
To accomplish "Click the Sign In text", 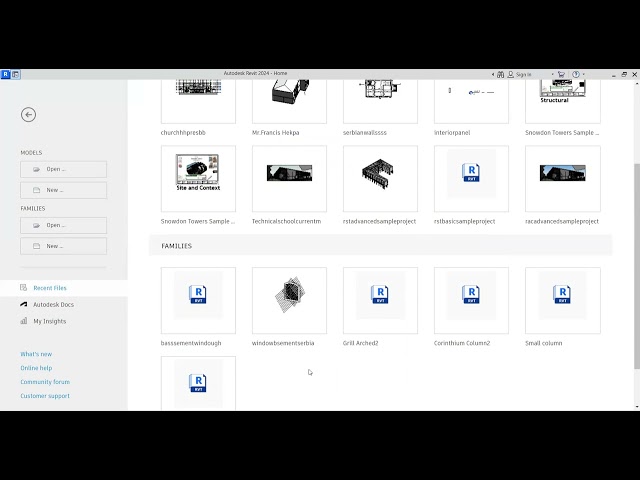I will pos(524,75).
